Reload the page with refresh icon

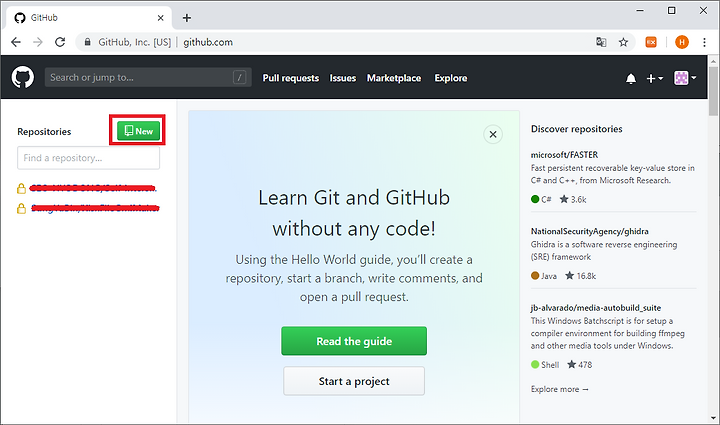(60, 42)
